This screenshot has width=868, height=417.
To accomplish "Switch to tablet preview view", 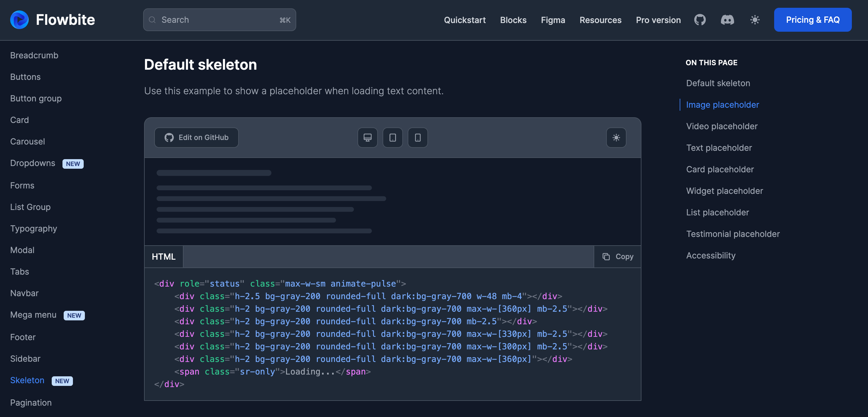I will pyautogui.click(x=392, y=138).
